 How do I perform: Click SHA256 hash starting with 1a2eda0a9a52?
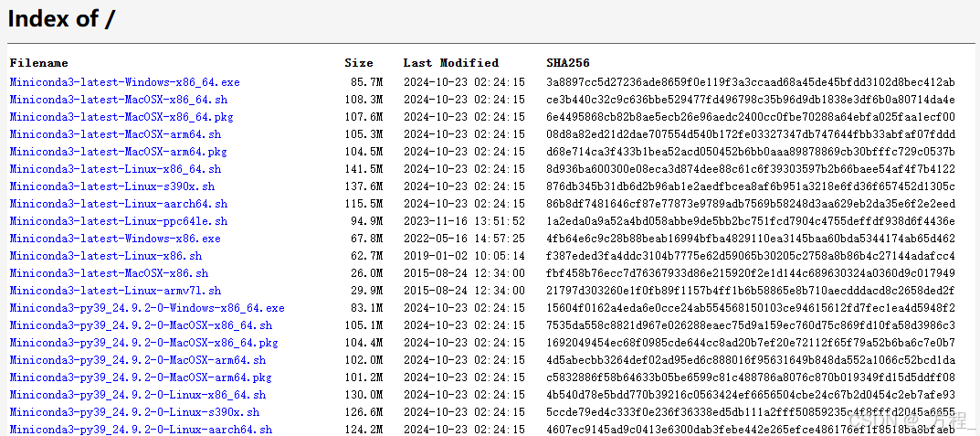coord(751,221)
